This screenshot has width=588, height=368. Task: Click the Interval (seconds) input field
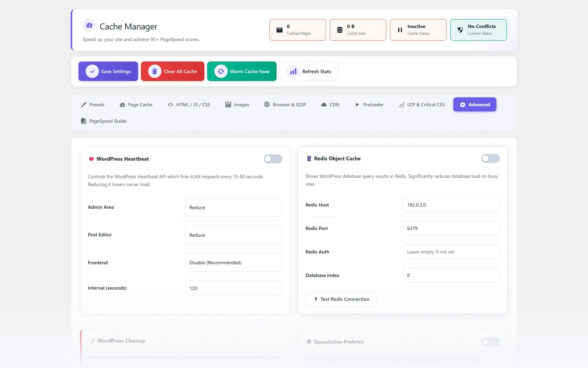tap(234, 288)
